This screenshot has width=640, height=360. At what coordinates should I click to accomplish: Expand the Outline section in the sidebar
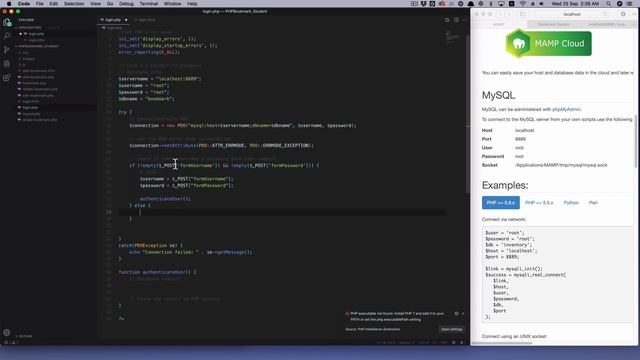coord(25,336)
